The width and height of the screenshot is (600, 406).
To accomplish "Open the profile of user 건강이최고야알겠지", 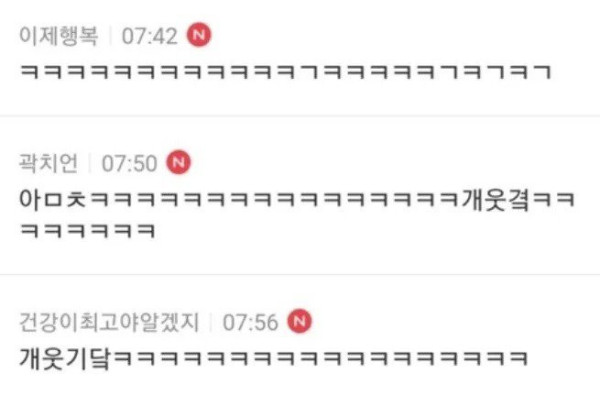I will tap(109, 322).
